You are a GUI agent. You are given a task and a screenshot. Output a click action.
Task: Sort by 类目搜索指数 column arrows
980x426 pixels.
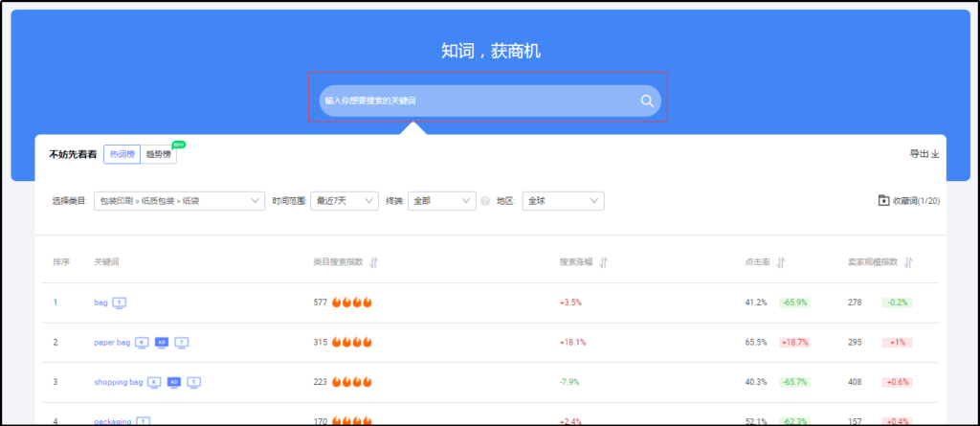[374, 262]
